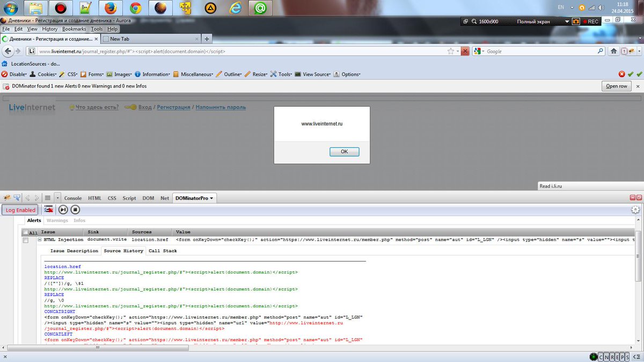The height and width of the screenshot is (362, 644).
Task: Open the Disable dropdown menu
Action: 14,74
